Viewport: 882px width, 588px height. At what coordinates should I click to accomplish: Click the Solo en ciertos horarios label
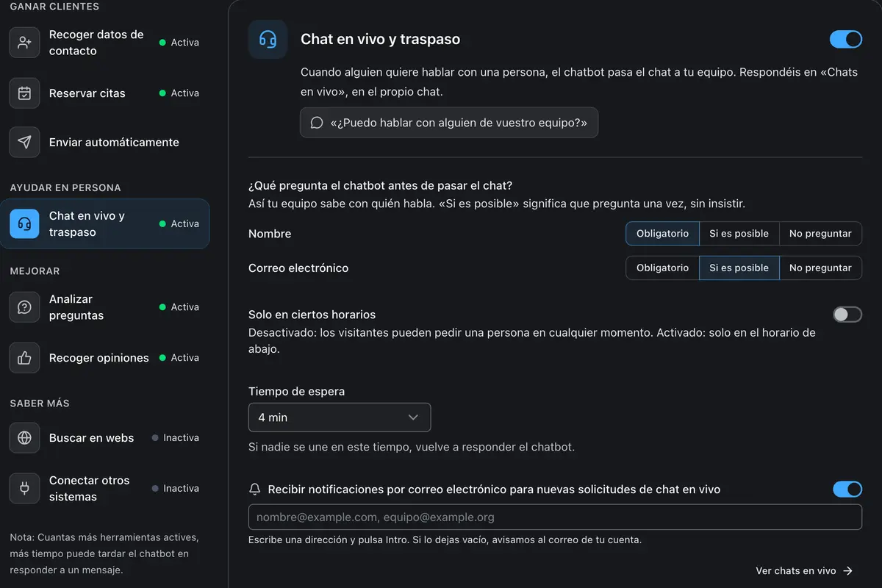pyautogui.click(x=312, y=315)
